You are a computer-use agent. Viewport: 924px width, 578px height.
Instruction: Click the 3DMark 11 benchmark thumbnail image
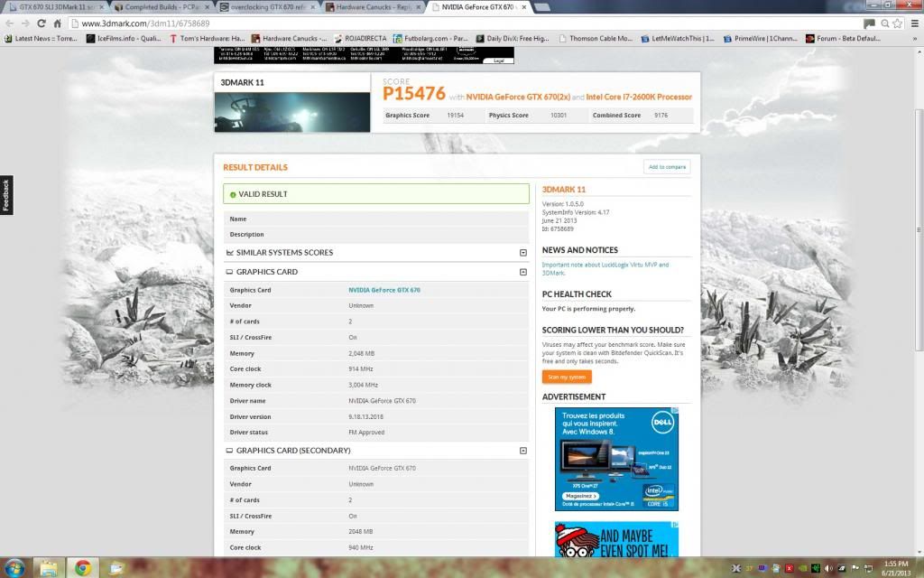point(292,112)
